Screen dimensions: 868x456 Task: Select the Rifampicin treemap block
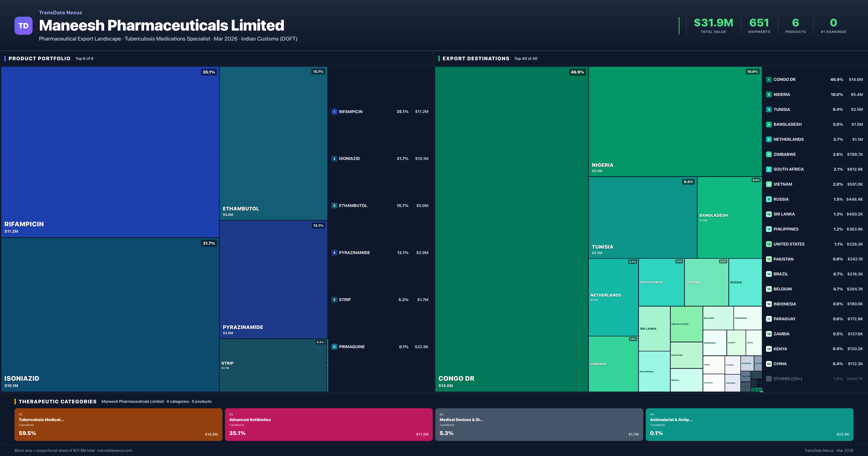(110, 152)
